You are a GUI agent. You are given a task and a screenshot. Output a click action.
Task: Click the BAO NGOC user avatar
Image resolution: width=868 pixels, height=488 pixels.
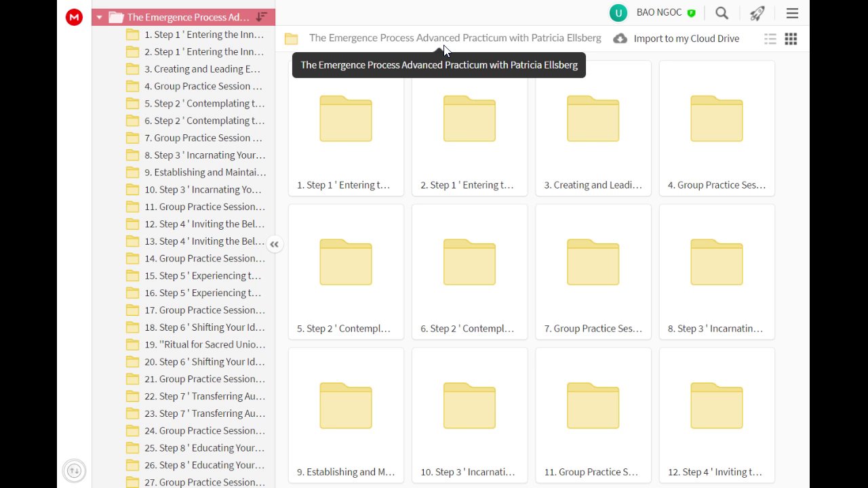click(618, 13)
